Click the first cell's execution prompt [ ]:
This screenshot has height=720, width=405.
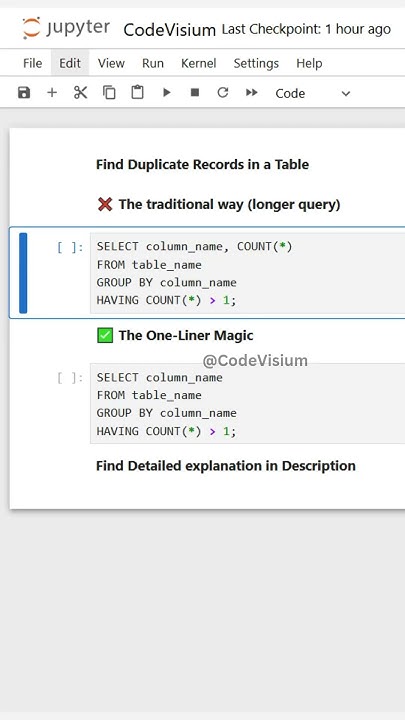coord(70,248)
